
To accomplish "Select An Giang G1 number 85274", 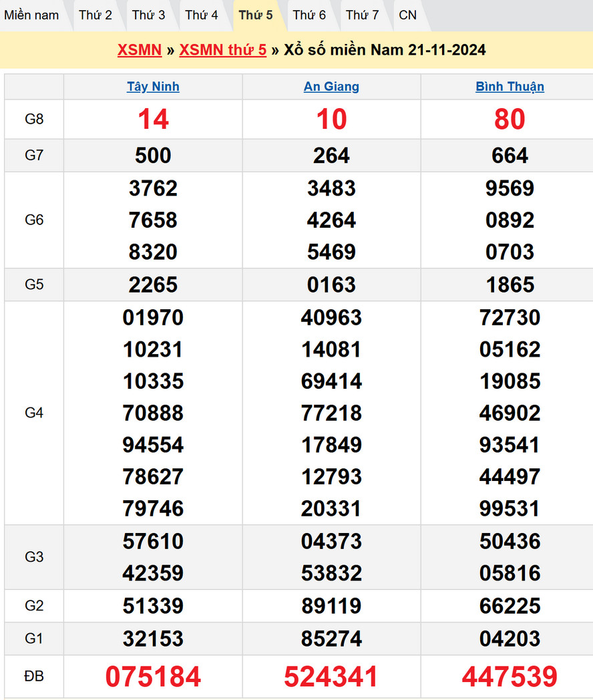I will pos(331,639).
